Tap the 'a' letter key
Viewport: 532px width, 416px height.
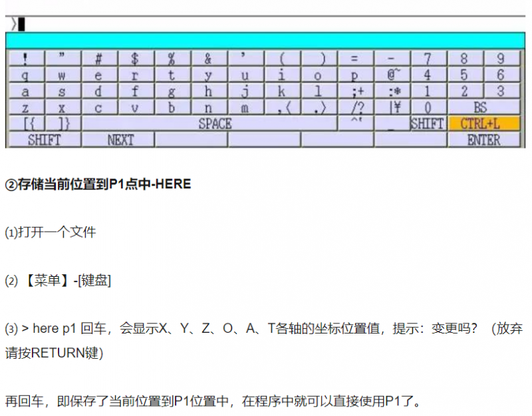tap(26, 91)
